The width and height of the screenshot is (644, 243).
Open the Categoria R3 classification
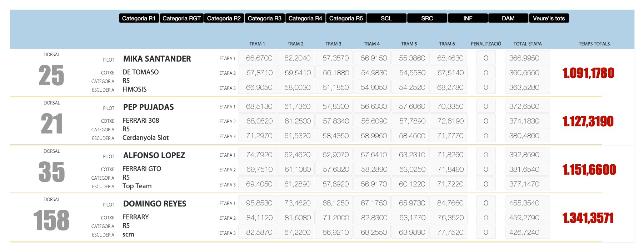[x=264, y=18]
